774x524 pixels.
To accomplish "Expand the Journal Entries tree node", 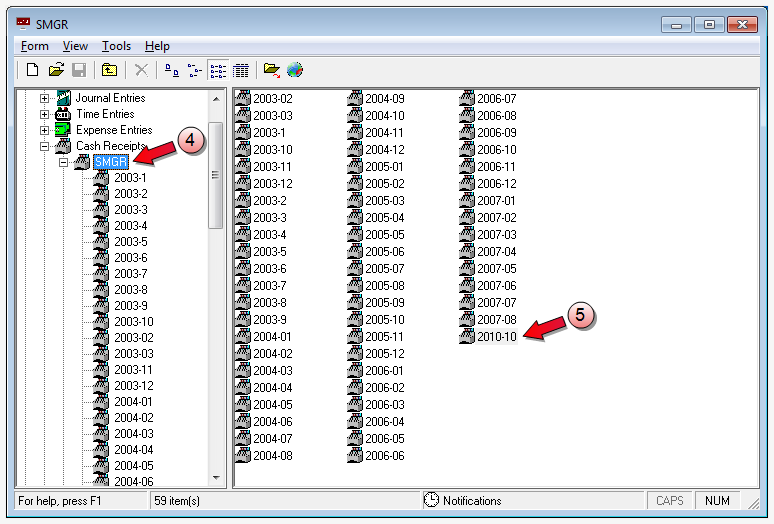I will click(x=44, y=98).
